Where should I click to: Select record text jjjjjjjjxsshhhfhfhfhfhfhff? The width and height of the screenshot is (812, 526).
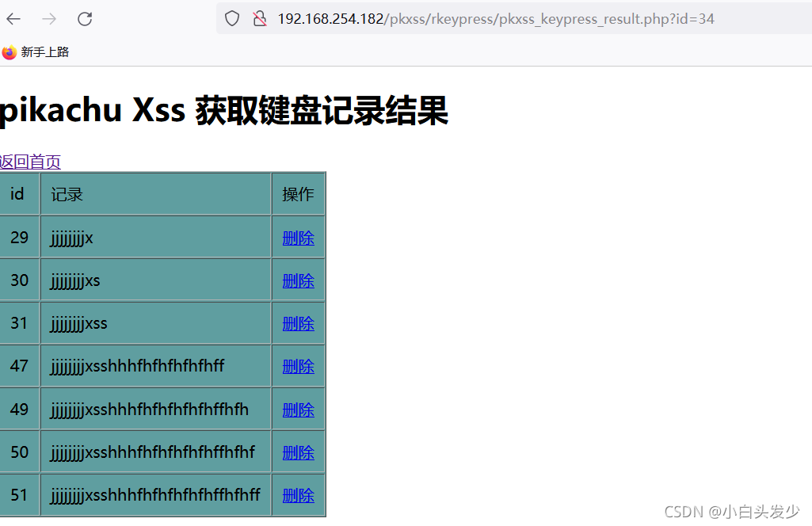pos(137,367)
